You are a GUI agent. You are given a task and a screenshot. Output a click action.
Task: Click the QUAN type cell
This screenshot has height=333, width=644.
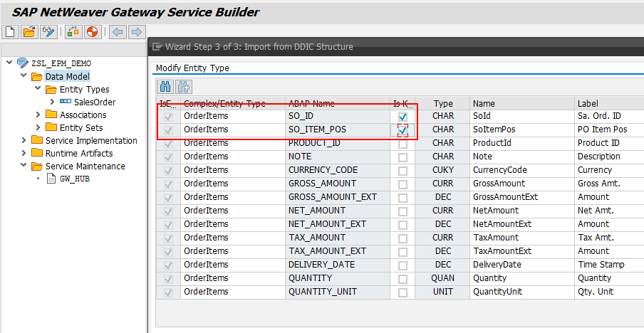(442, 278)
